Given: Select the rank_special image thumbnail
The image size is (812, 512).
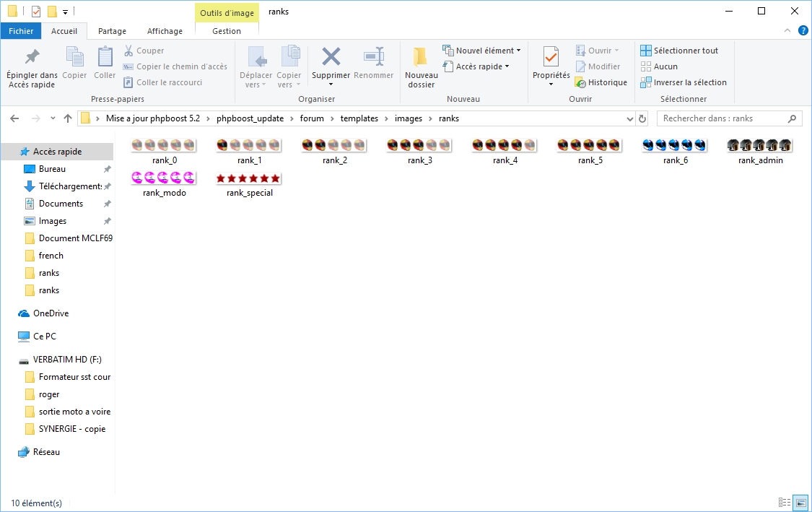Looking at the screenshot, I should point(249,178).
